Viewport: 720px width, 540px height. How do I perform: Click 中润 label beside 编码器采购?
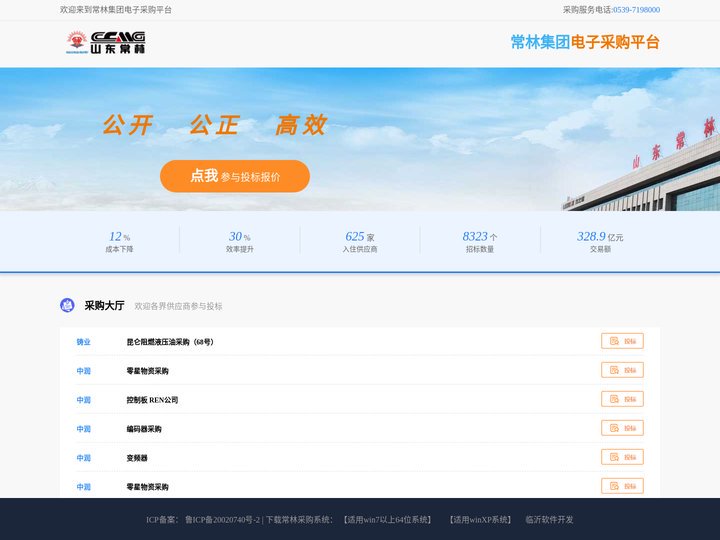tap(84, 429)
